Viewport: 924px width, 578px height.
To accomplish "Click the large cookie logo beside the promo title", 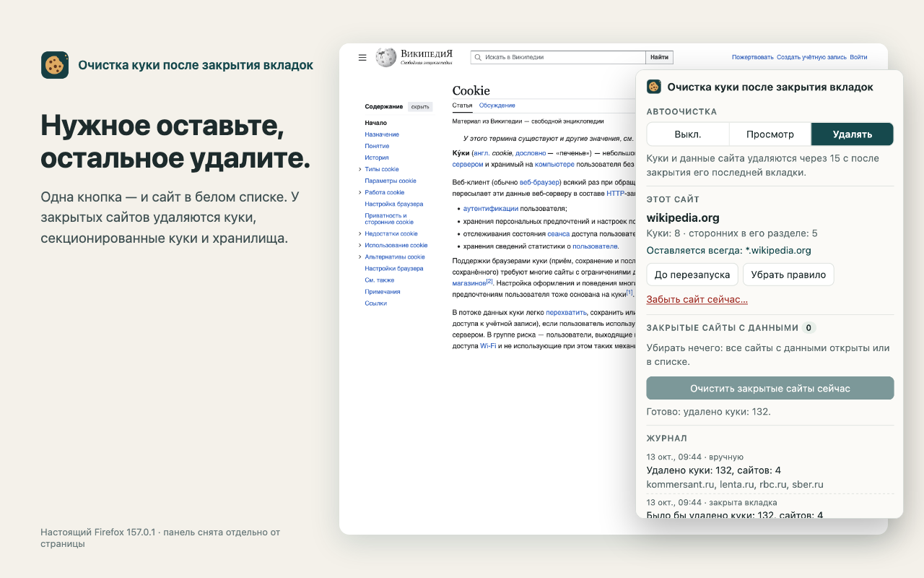I will point(55,65).
